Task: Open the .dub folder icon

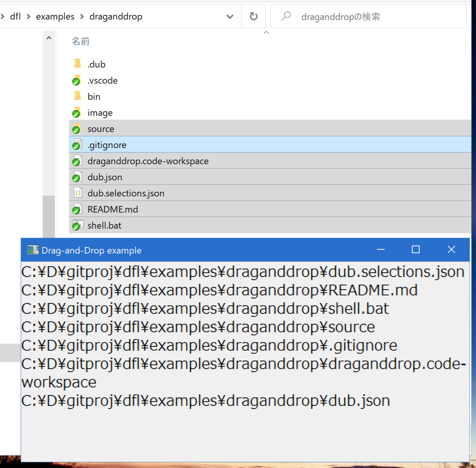Action: click(78, 64)
